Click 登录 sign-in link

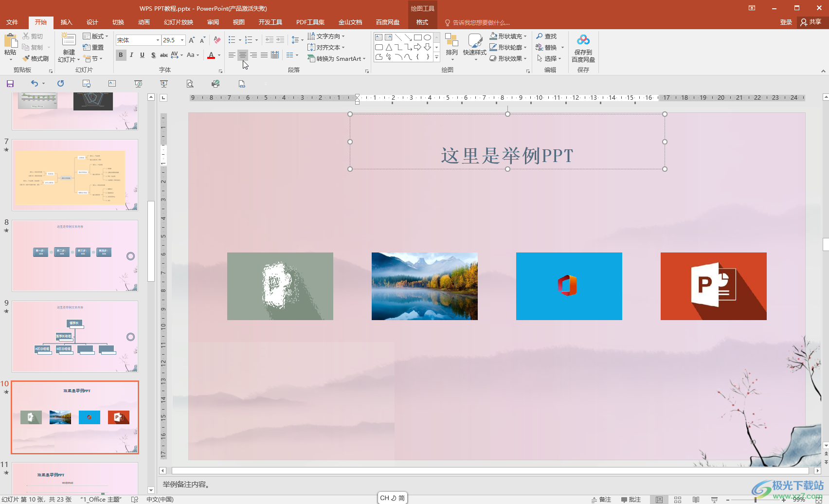coord(786,22)
